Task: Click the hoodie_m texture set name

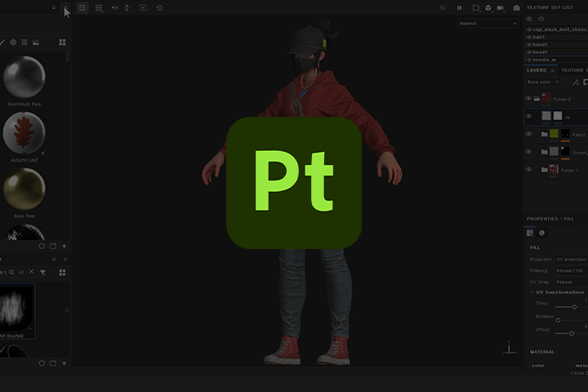Action: (x=544, y=60)
